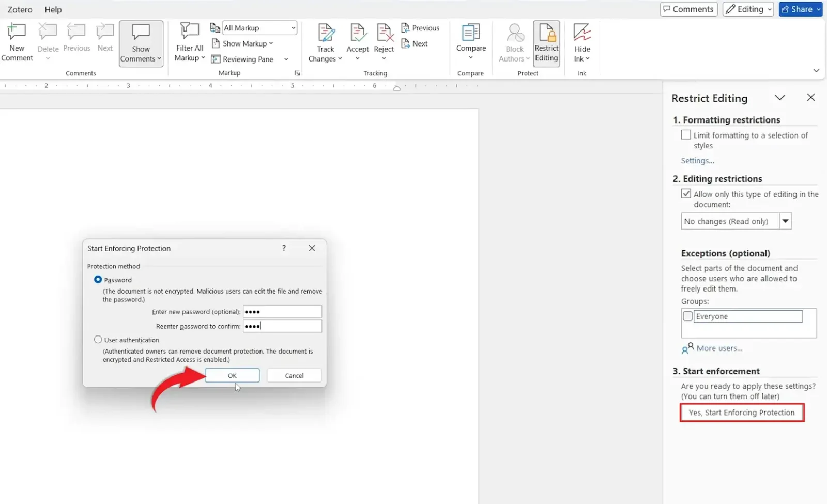Toggle the Restrict Editing ribbon button
This screenshot has width=827, height=504.
tap(546, 43)
